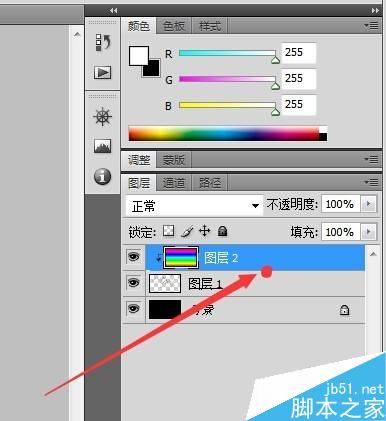The height and width of the screenshot is (421, 386).
Task: Hide 图层 1 using its eye icon
Action: point(134,283)
